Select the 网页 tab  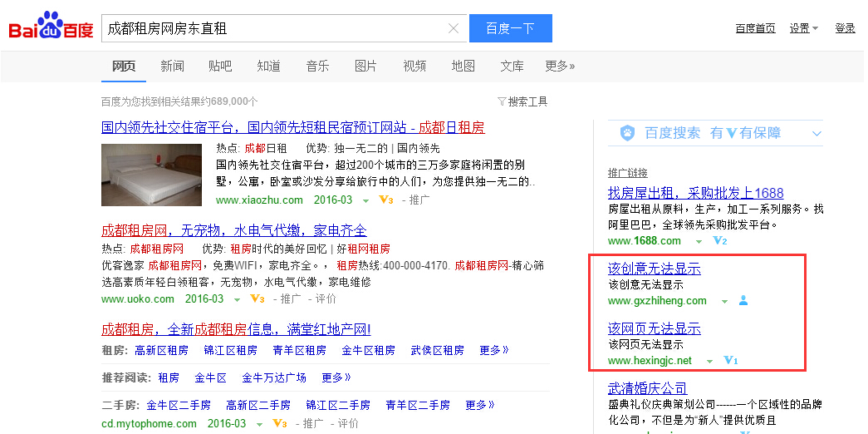[x=124, y=66]
